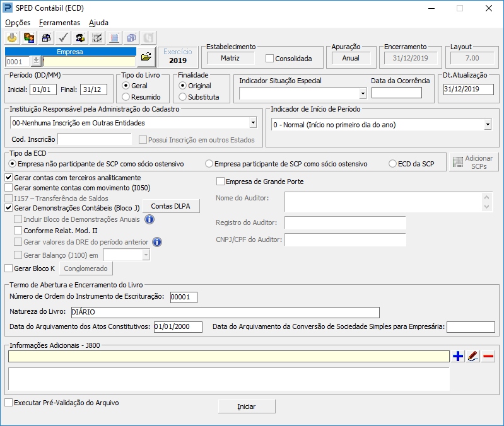Click the yellow Informações Adicionais J800 text field
504x426 pixels.
[x=228, y=356]
